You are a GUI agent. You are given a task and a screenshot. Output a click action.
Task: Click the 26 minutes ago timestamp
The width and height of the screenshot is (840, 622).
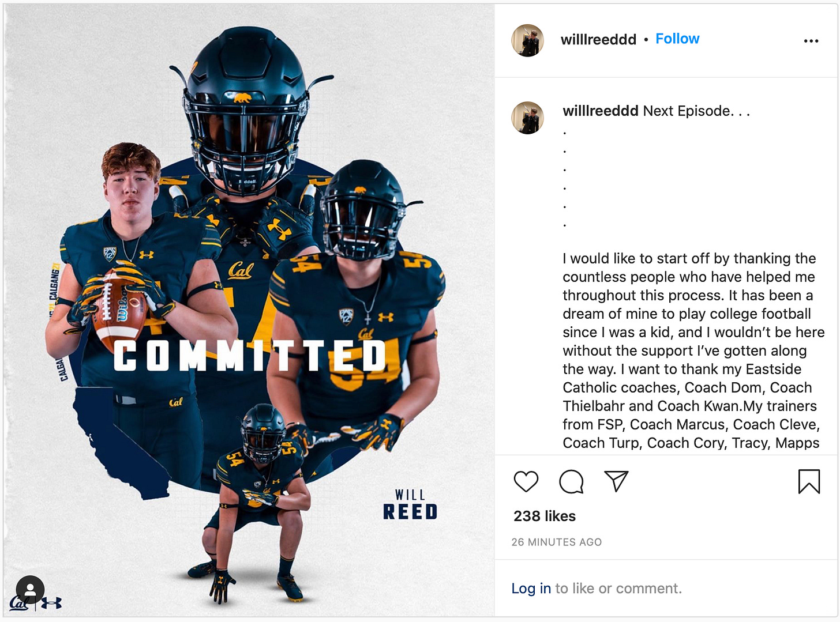(557, 542)
